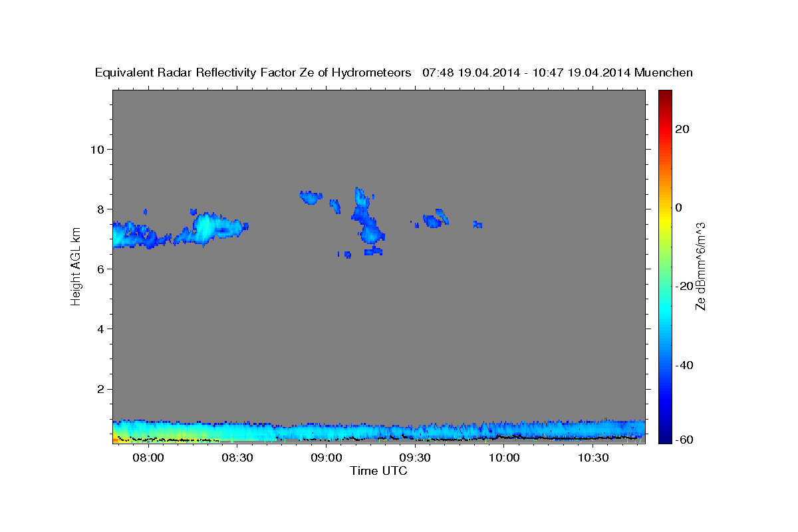Click the colorbar label 20
The height and width of the screenshot is (532, 798).
pyautogui.click(x=681, y=129)
